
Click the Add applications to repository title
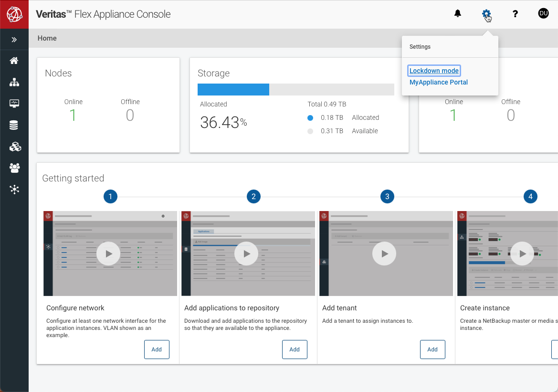click(x=232, y=308)
